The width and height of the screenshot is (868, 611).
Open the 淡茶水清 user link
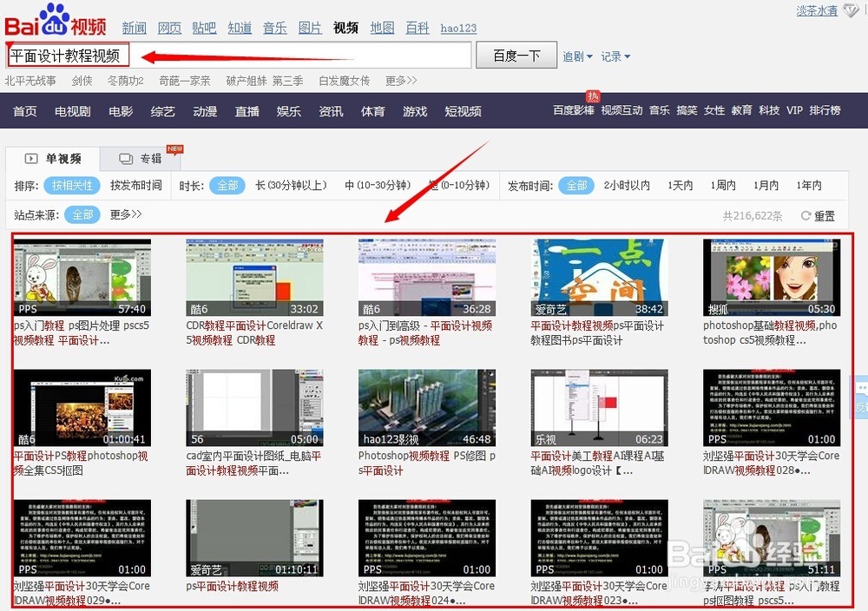817,10
